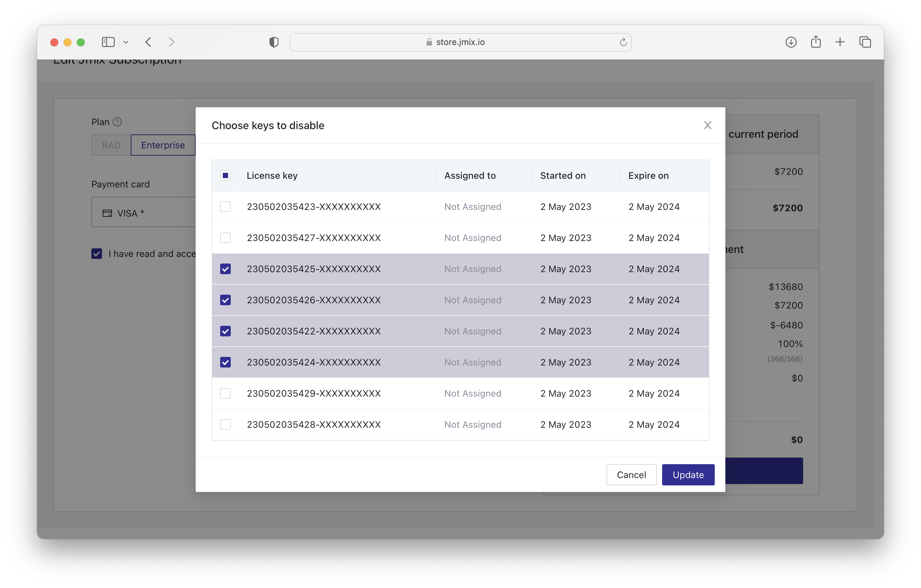Viewport: 921px width, 588px height.
Task: Click the share icon in toolbar
Action: 815,42
